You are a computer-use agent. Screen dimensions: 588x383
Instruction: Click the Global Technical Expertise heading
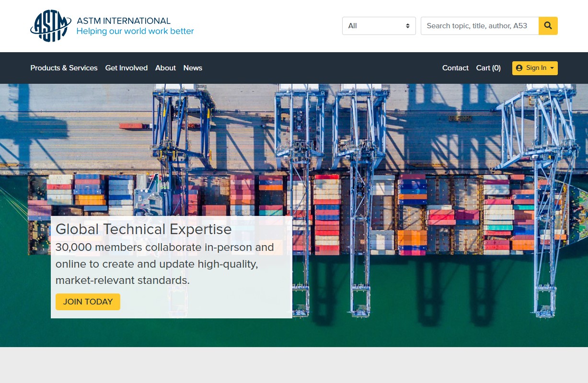144,229
